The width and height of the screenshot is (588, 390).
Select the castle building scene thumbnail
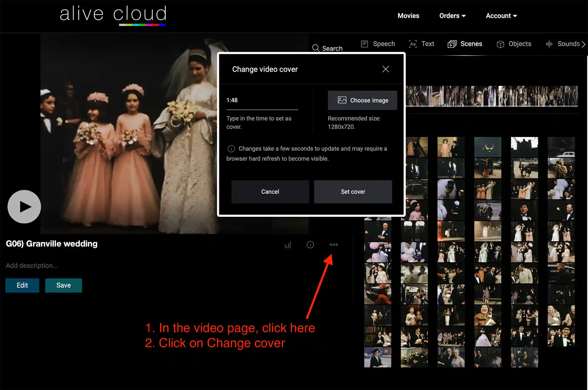[524, 147]
